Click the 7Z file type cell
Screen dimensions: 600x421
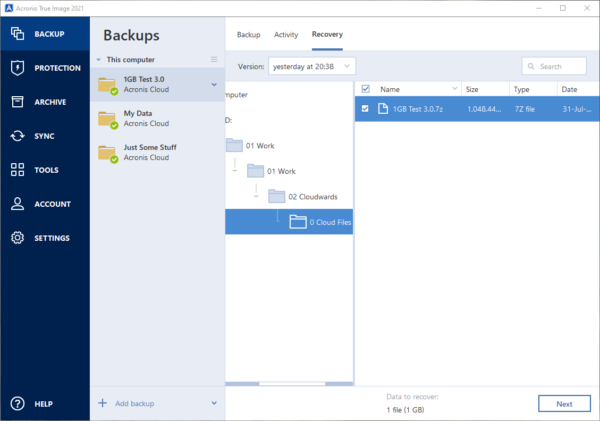(525, 109)
